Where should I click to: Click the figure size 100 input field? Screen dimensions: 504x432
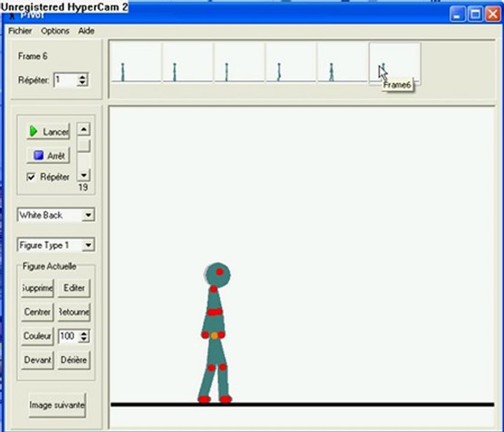[x=68, y=336]
